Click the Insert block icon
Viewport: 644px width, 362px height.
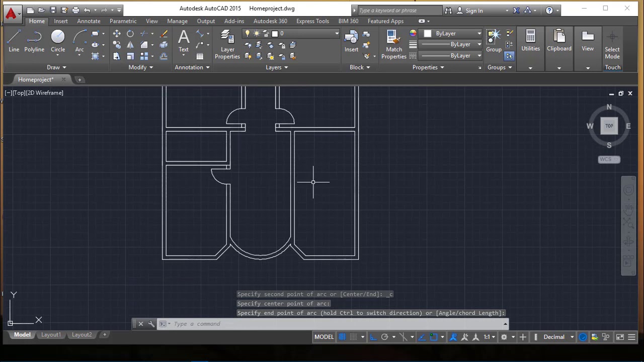[351, 40]
